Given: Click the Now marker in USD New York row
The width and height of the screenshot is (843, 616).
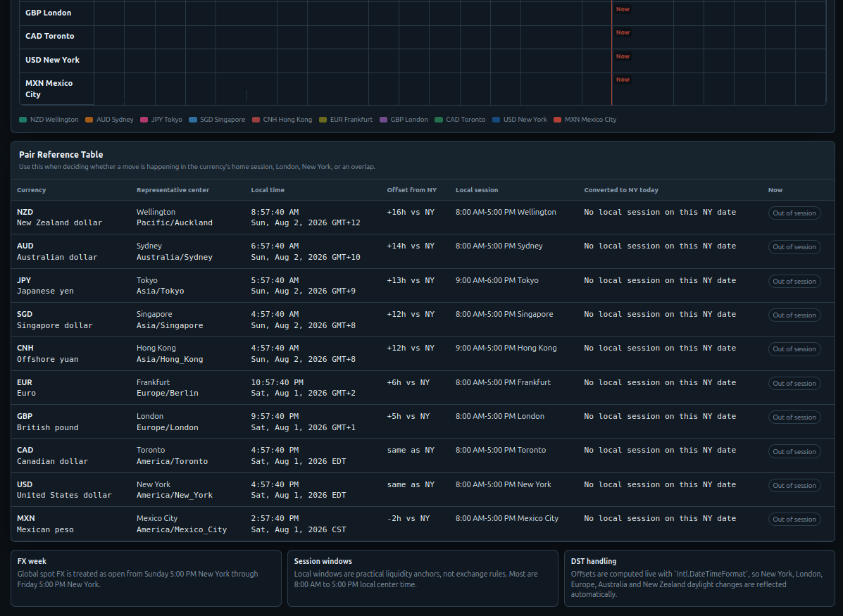Looking at the screenshot, I should click(x=623, y=56).
